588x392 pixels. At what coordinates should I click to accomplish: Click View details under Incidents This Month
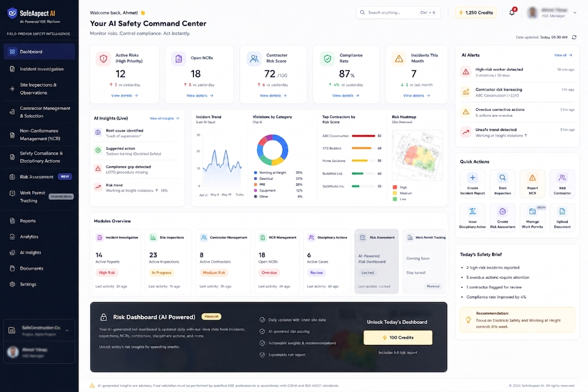(x=416, y=95)
